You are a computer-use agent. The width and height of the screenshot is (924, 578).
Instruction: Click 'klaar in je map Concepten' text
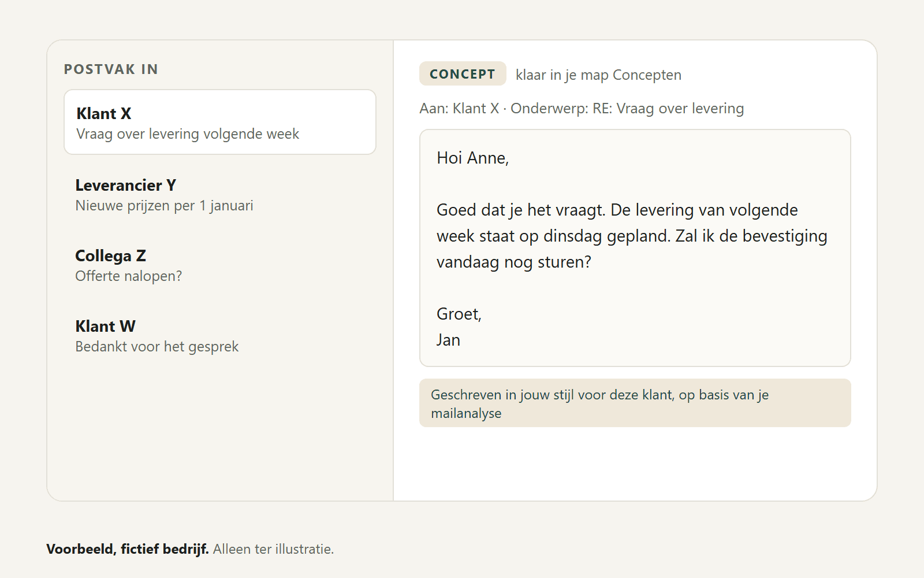pos(598,75)
